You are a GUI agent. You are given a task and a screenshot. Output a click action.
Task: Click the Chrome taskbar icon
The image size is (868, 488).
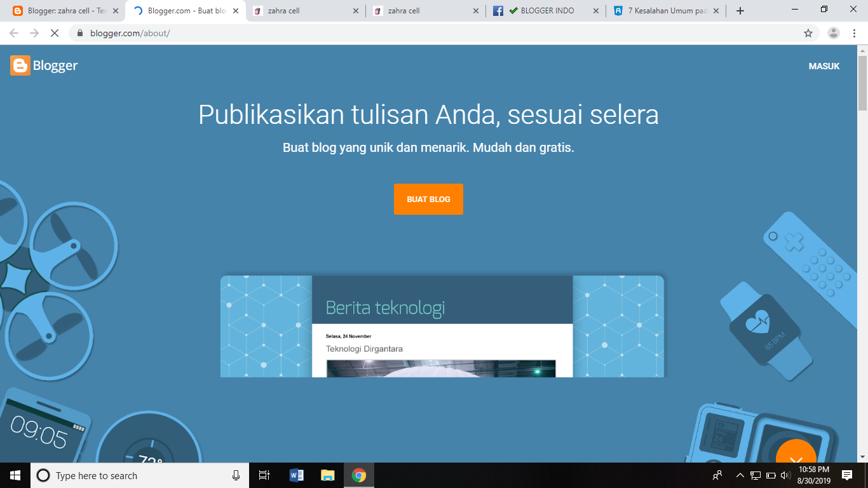(x=359, y=475)
